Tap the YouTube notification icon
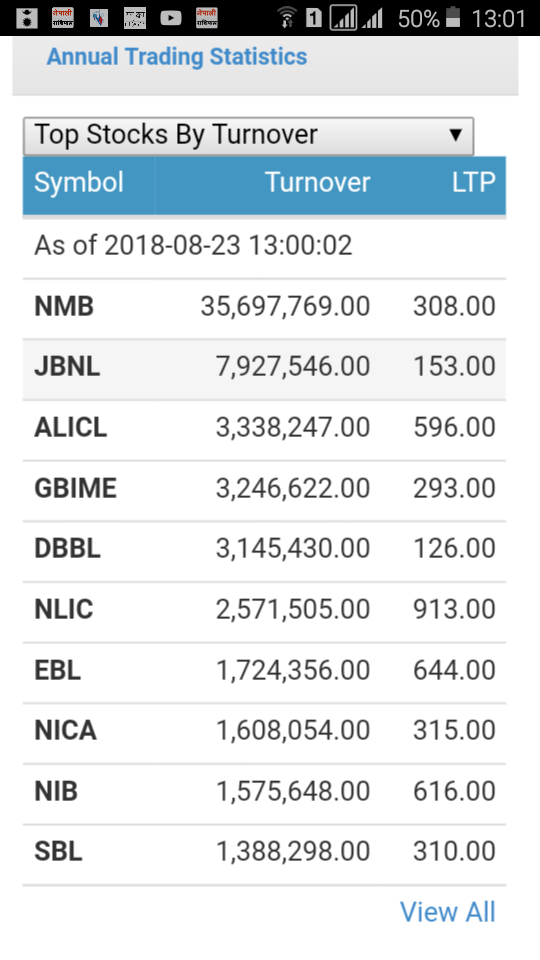 pyautogui.click(x=171, y=18)
